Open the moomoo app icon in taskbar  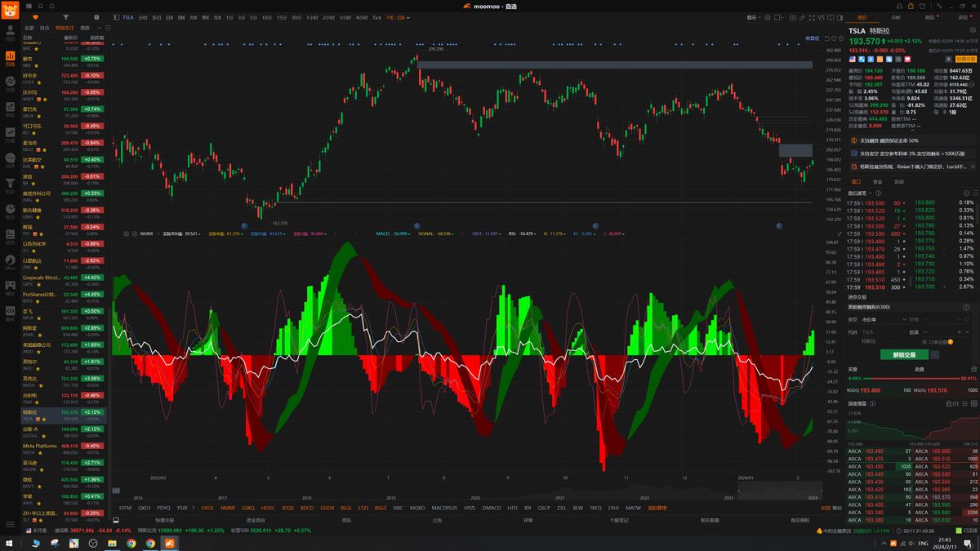click(x=168, y=543)
